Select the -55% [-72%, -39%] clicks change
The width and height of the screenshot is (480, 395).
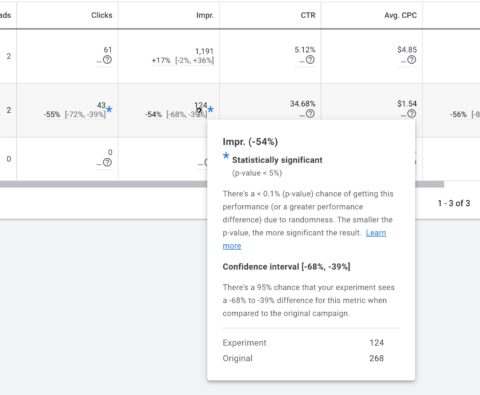pyautogui.click(x=75, y=115)
